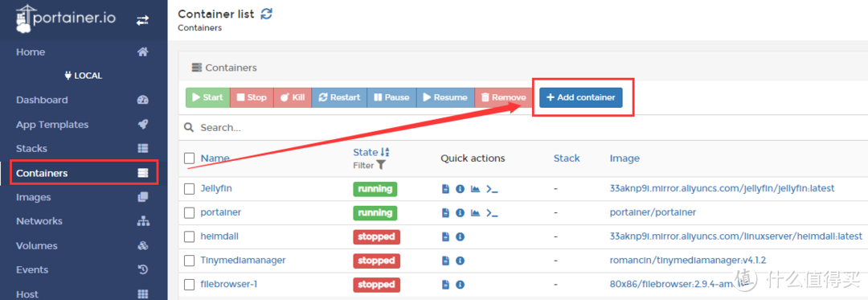
Task: Open the filebrowser-1 container link
Action: pos(228,285)
